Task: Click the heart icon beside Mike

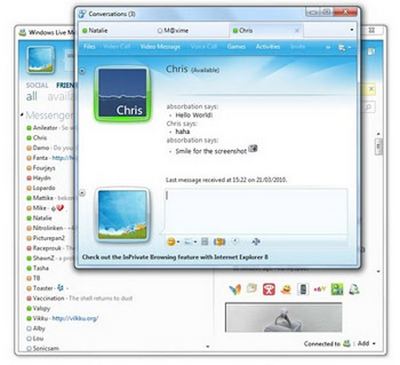Action: [60, 208]
